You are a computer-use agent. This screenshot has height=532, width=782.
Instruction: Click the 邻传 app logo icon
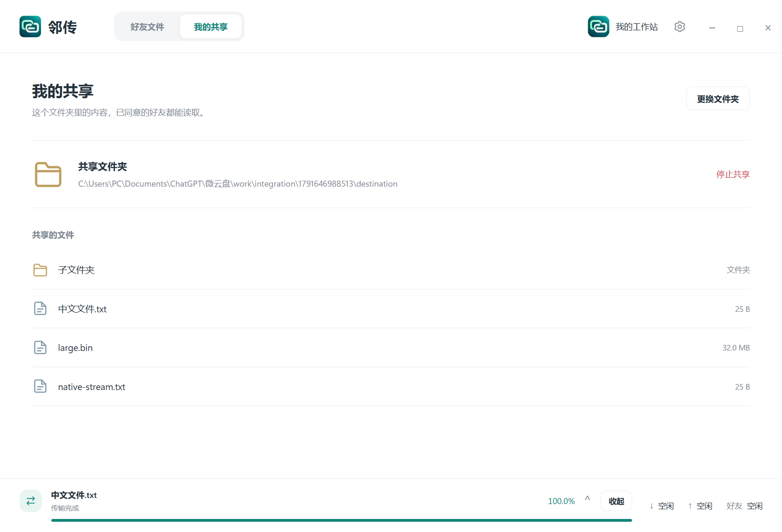pos(30,27)
